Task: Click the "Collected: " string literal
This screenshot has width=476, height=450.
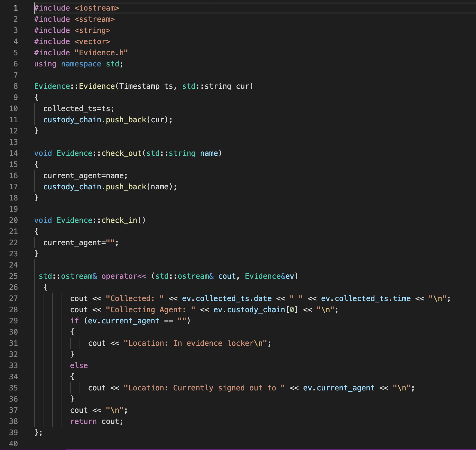Action: (x=135, y=299)
